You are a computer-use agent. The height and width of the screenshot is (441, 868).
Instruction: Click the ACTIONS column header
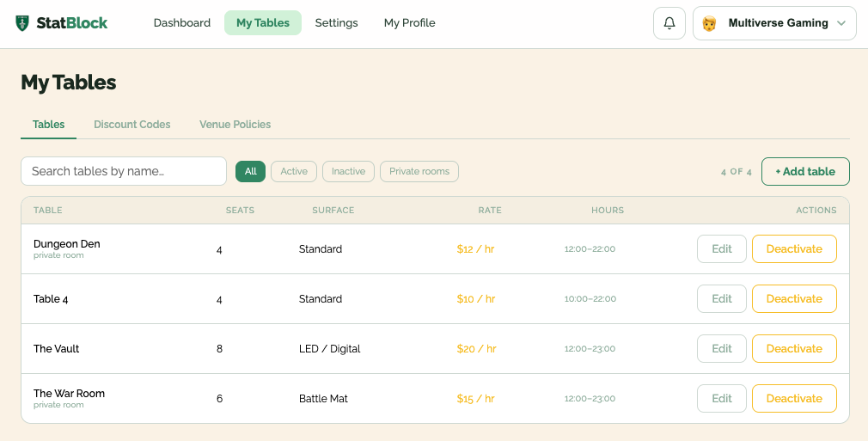[816, 211]
